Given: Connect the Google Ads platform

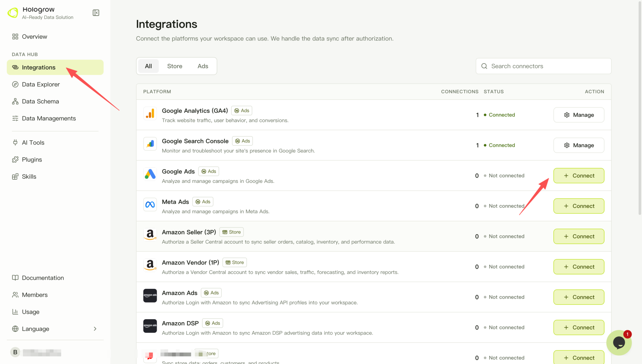Looking at the screenshot, I should pos(579,176).
